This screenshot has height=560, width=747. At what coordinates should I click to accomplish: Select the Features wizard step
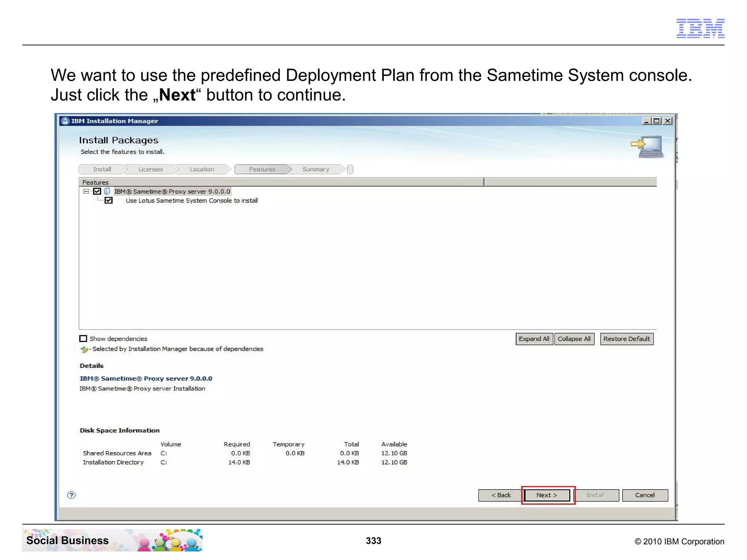[x=262, y=169]
